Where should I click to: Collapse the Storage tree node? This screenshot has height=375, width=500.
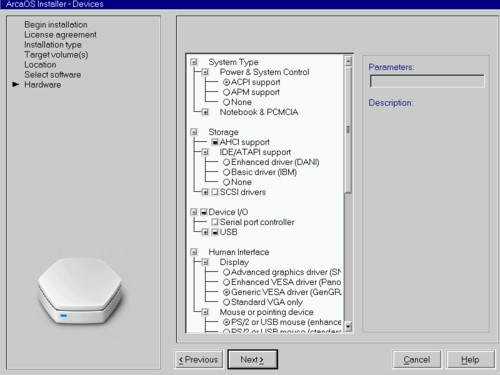click(194, 132)
